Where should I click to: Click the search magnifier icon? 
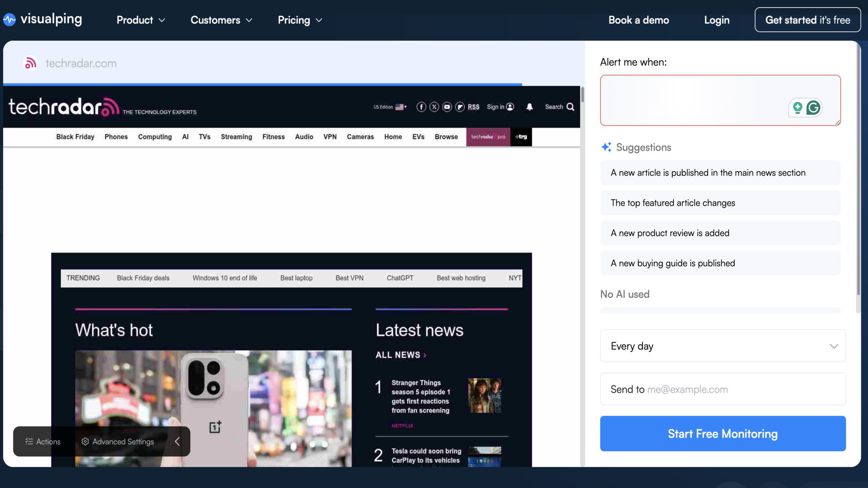coord(570,107)
